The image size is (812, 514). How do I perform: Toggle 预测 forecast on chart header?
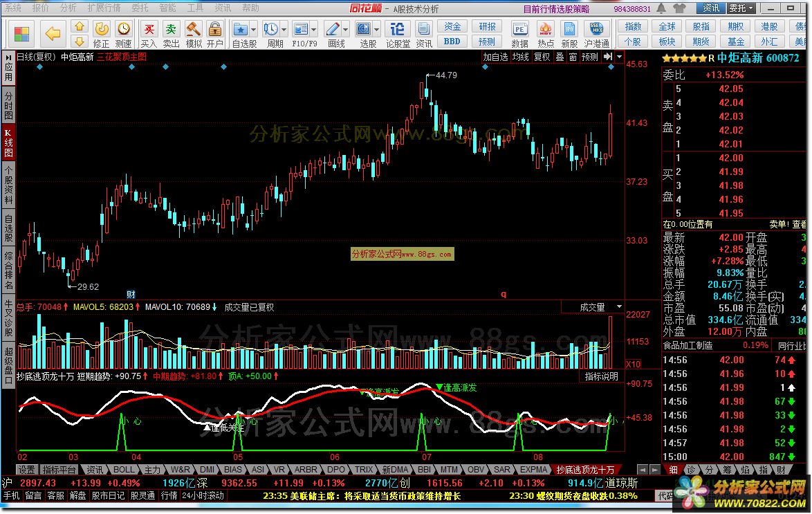click(x=589, y=57)
